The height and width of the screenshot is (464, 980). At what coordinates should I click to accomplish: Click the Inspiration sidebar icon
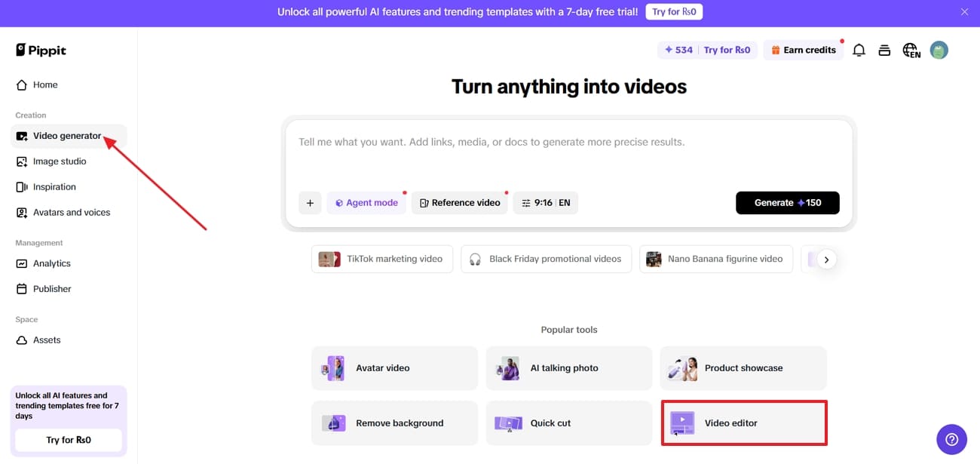point(20,186)
